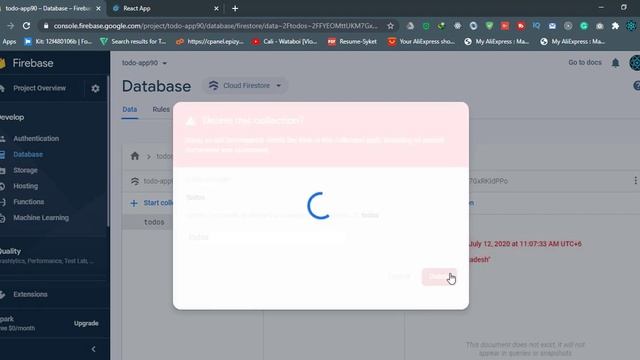Open Functions in the sidebar
Screen dimensions: 640x360
pos(29,202)
